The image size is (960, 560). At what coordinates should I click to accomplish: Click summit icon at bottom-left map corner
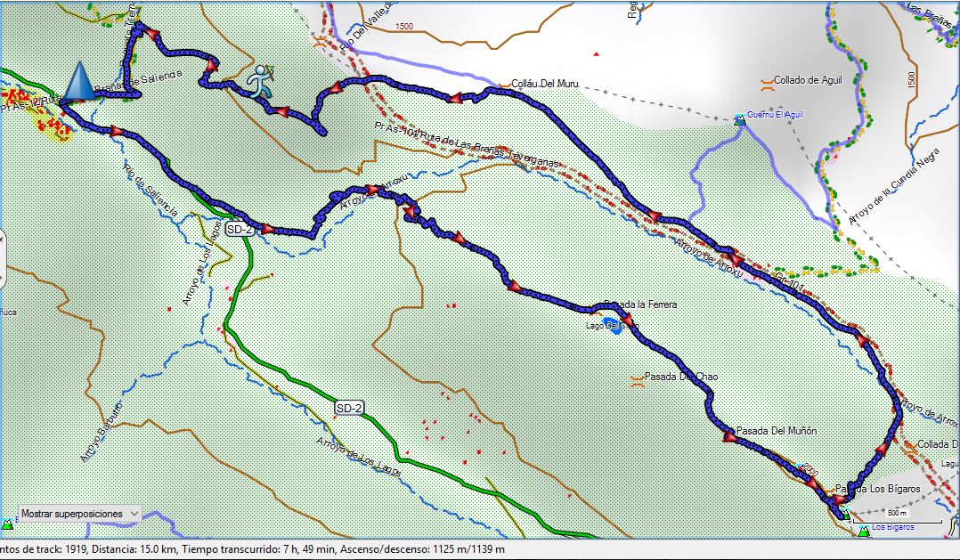click(x=7, y=523)
